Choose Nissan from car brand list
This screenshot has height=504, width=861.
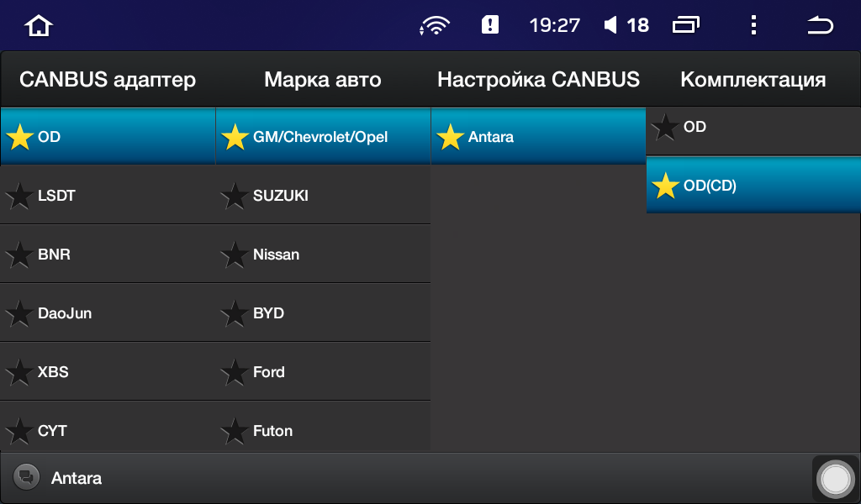[323, 254]
